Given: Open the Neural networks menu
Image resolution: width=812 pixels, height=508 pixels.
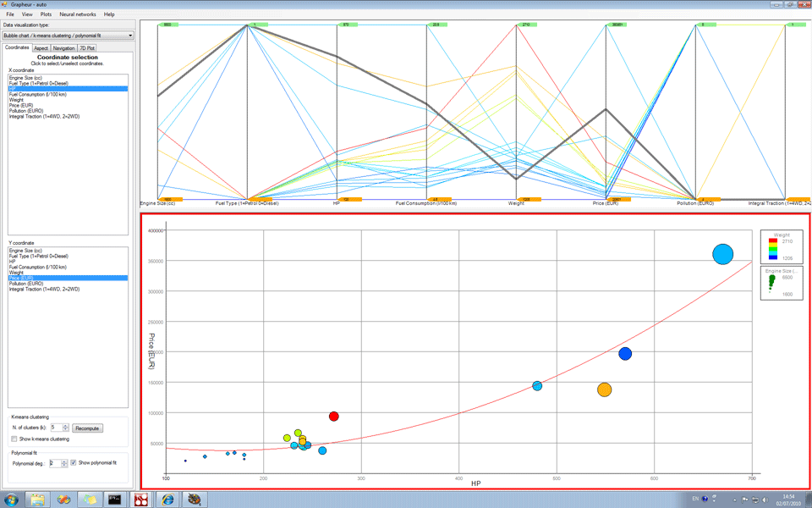Looking at the screenshot, I should pos(78,14).
